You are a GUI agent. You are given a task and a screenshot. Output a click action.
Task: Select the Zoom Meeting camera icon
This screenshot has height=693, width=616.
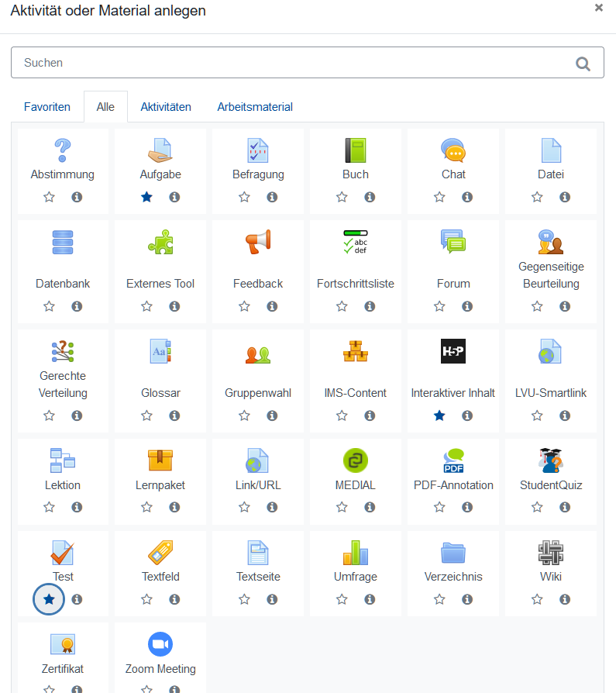(x=160, y=644)
